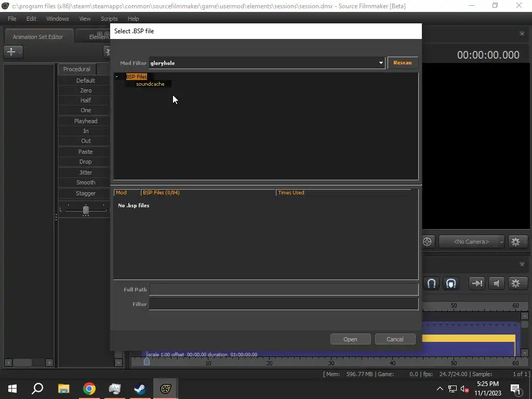Click the animation set list left scroll arrow

coord(8,363)
